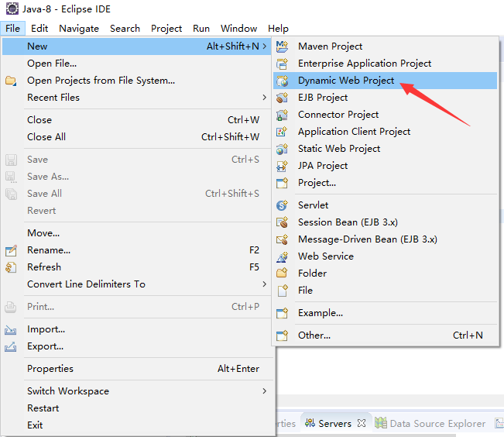Click the Connector Project icon

point(282,115)
